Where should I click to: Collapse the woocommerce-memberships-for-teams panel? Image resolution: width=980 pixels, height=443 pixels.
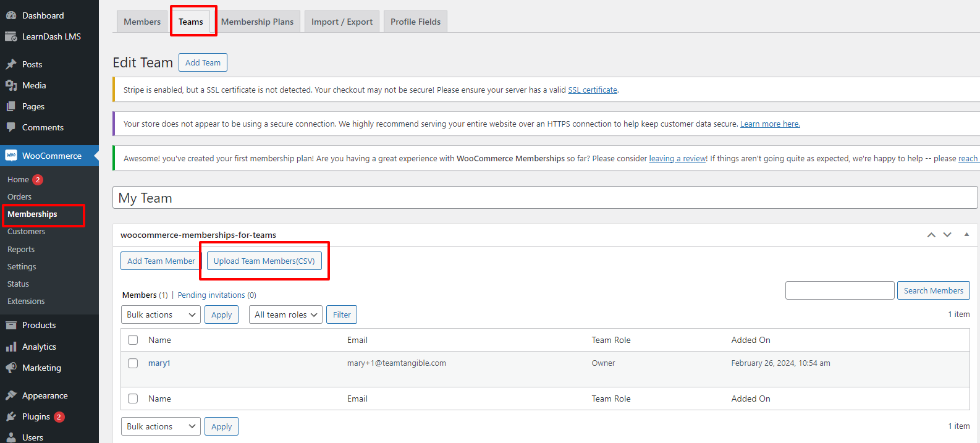[x=966, y=235]
